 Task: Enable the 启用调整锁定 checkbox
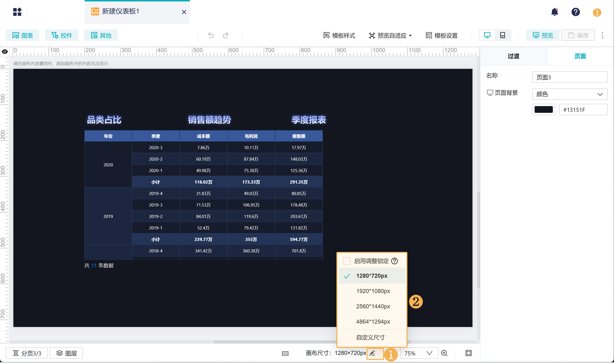[x=346, y=261]
